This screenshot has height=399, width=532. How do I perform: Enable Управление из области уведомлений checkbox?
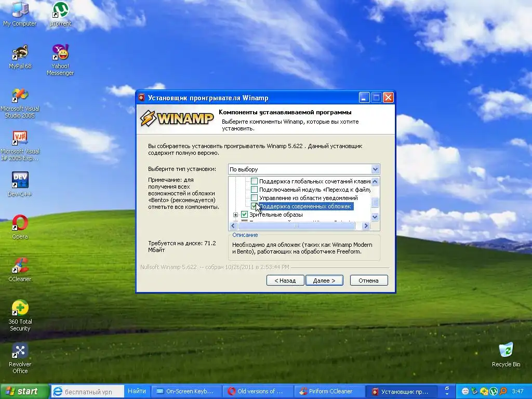click(x=254, y=198)
